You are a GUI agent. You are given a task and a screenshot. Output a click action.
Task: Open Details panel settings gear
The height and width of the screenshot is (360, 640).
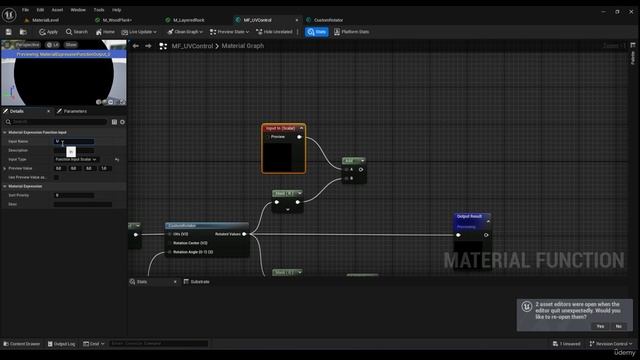point(122,122)
